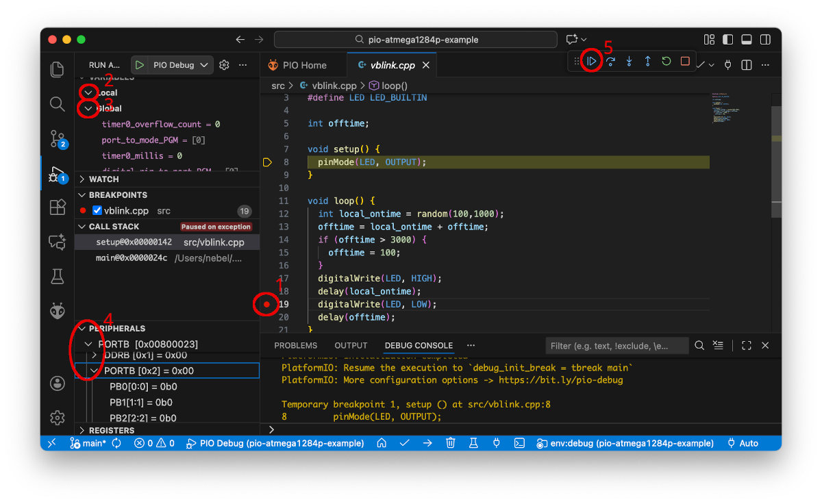822x504 pixels.
Task: Collapse PORTB [0x00800023] peripheral node
Action: (x=88, y=344)
